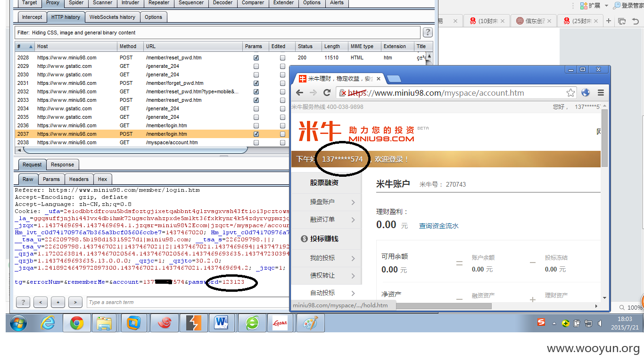The height and width of the screenshot is (362, 644).
Task: Click Chrome forward arrow in miniu98 window
Action: click(x=313, y=93)
